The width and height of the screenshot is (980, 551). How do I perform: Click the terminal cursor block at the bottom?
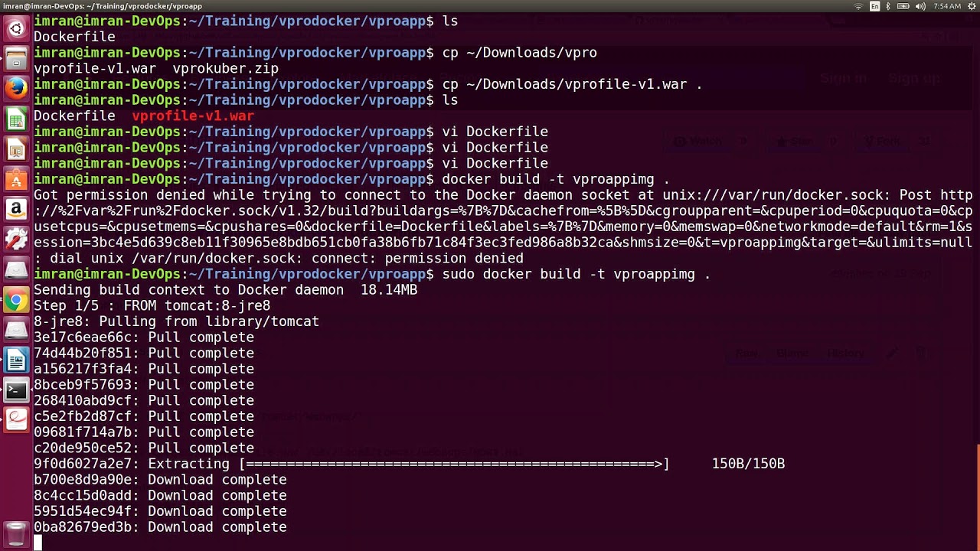[x=38, y=543]
